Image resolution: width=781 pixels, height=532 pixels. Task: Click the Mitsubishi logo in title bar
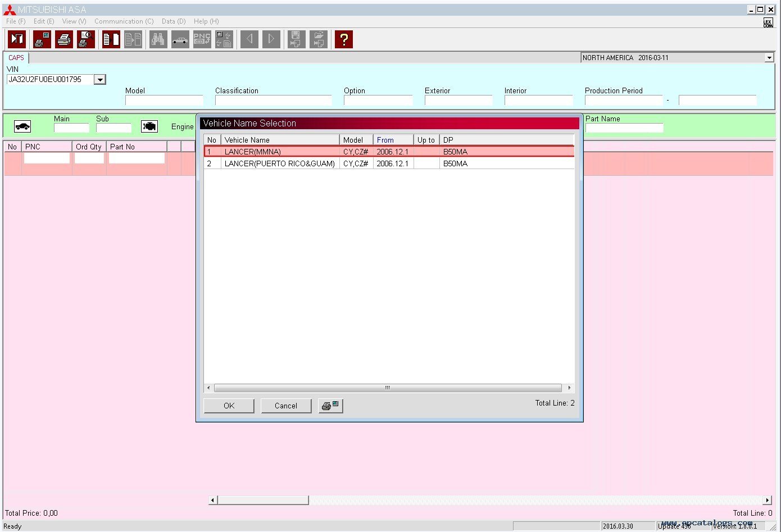pyautogui.click(x=10, y=10)
